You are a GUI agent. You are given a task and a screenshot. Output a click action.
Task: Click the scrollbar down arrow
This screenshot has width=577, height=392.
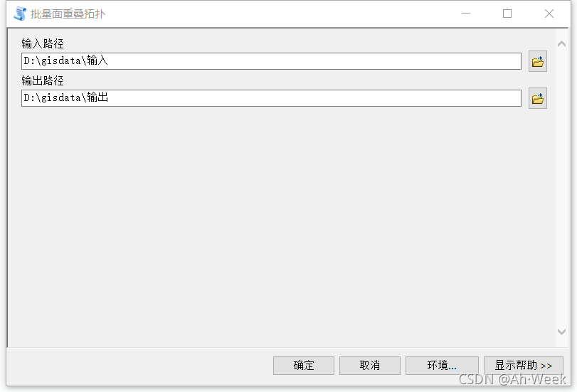coord(561,332)
